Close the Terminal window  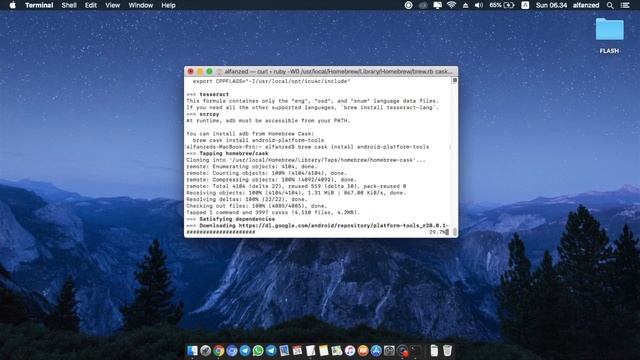pos(190,71)
